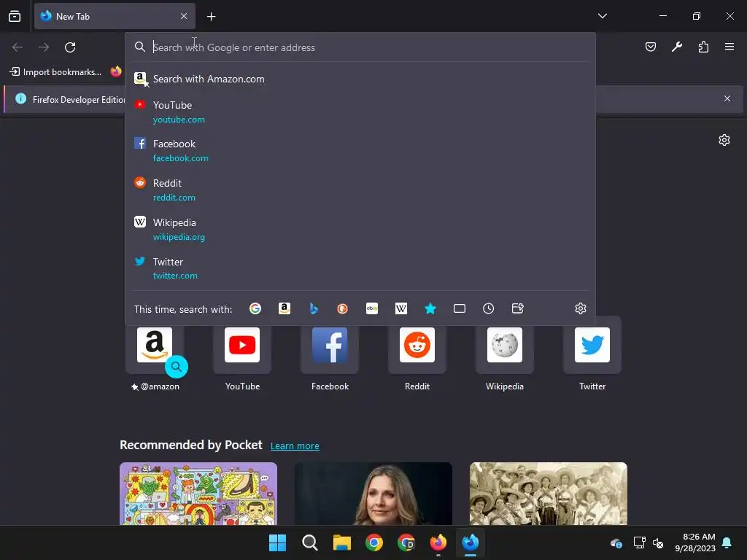The height and width of the screenshot is (560, 747).
Task: Search this time with Wikipedia
Action: tap(401, 308)
